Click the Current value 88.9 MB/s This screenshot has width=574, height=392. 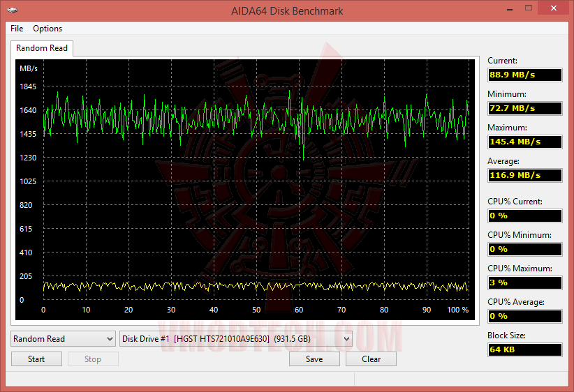pyautogui.click(x=524, y=75)
